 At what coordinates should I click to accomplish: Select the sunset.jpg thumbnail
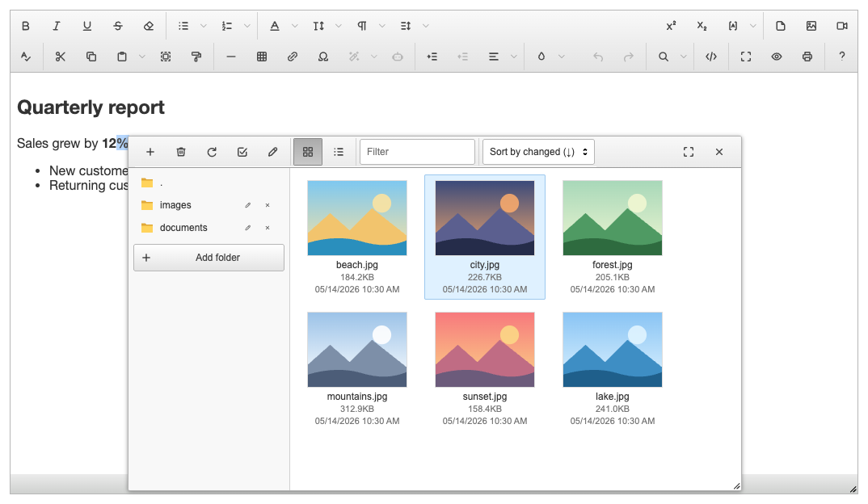(x=485, y=350)
